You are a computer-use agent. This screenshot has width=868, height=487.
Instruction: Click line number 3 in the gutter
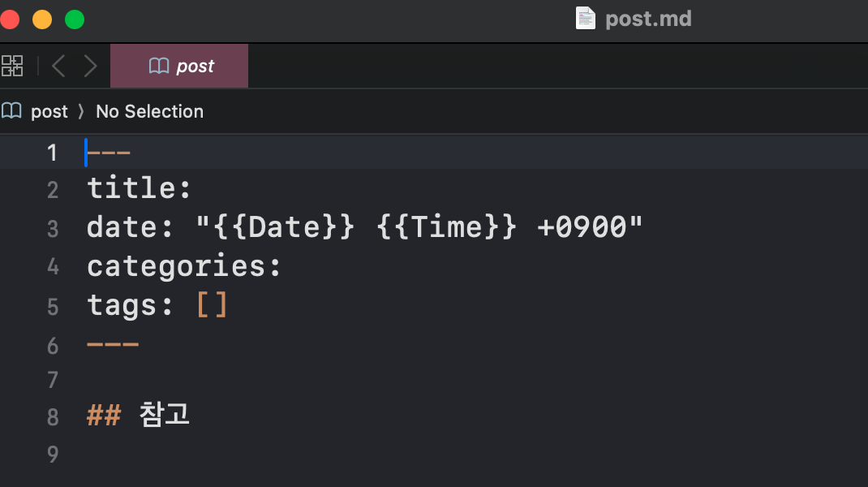[x=53, y=229]
